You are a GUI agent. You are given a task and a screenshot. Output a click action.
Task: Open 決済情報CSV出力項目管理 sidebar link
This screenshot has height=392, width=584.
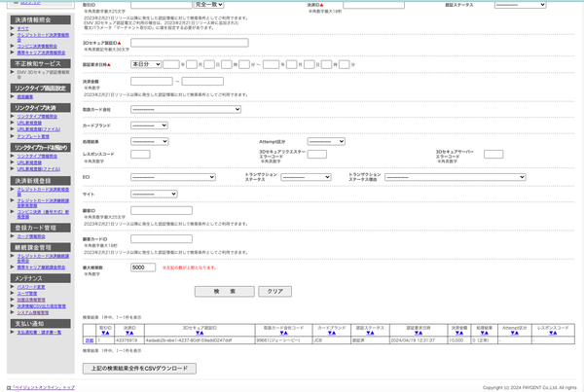(x=41, y=306)
